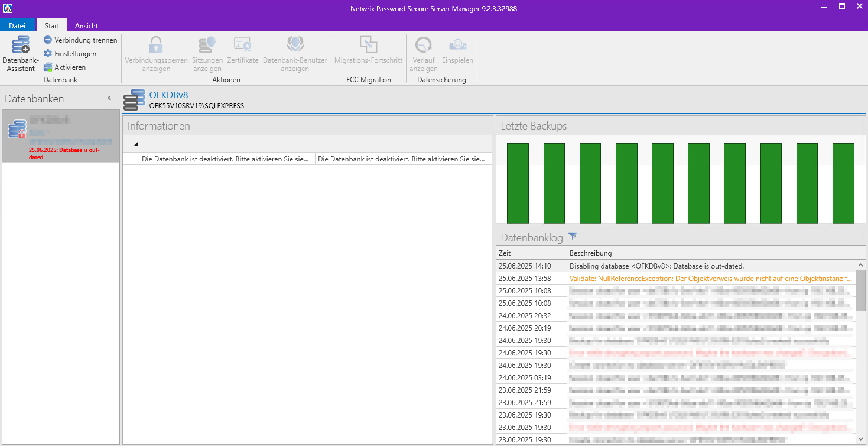Open Einstellungen gear option
The image size is (868, 446).
[70, 54]
